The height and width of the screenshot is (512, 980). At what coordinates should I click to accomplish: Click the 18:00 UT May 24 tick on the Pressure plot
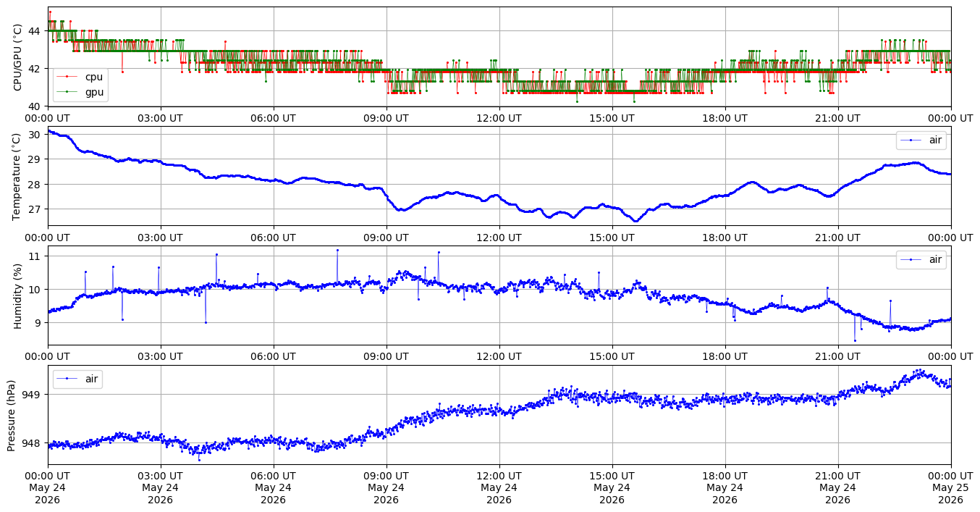point(725,487)
